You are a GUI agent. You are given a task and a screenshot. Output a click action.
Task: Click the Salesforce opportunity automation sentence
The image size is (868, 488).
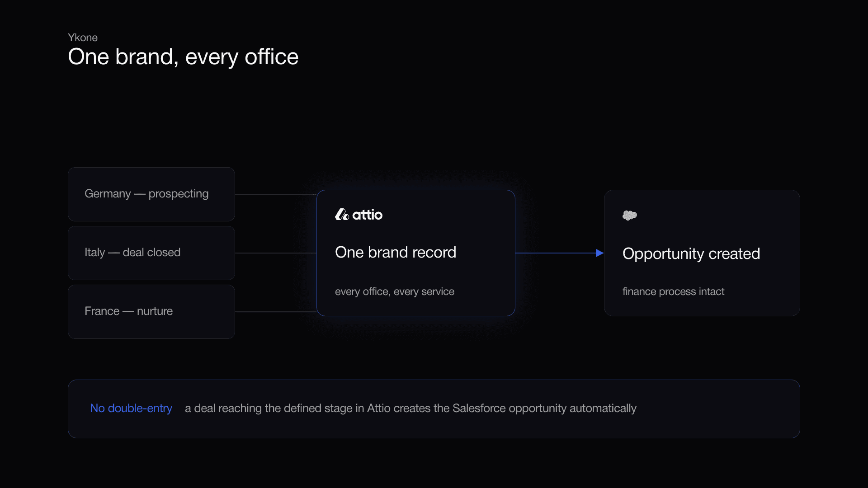click(410, 408)
